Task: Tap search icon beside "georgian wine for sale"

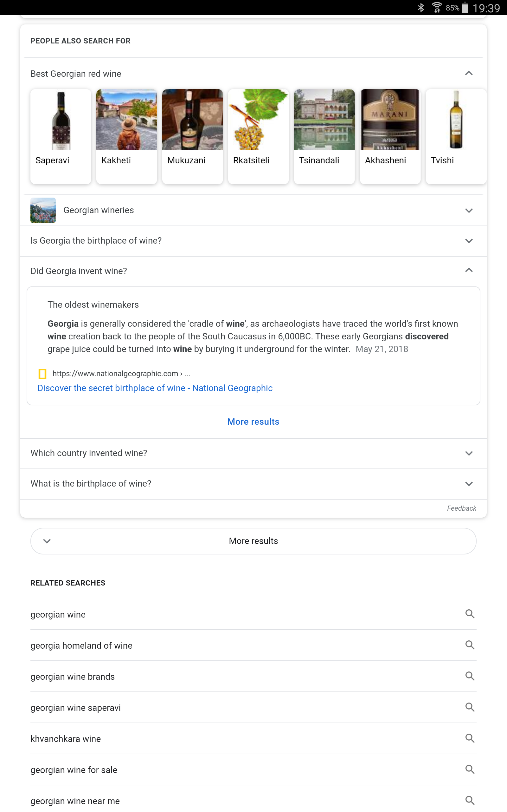Action: [x=469, y=769]
